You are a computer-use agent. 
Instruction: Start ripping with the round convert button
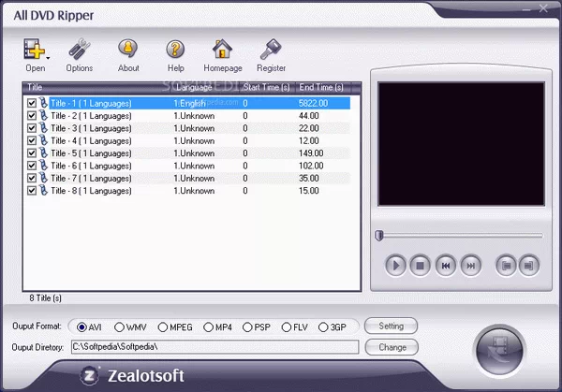(499, 350)
